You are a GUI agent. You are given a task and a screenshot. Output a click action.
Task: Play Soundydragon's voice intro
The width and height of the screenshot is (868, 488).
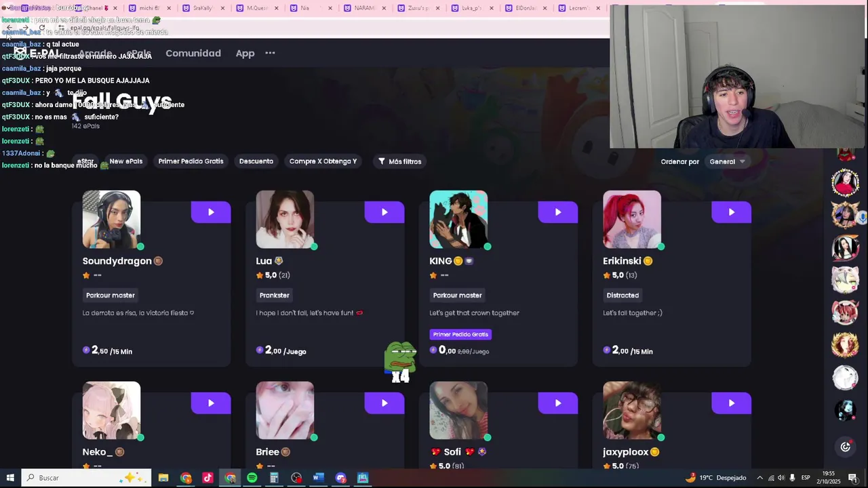[211, 212]
